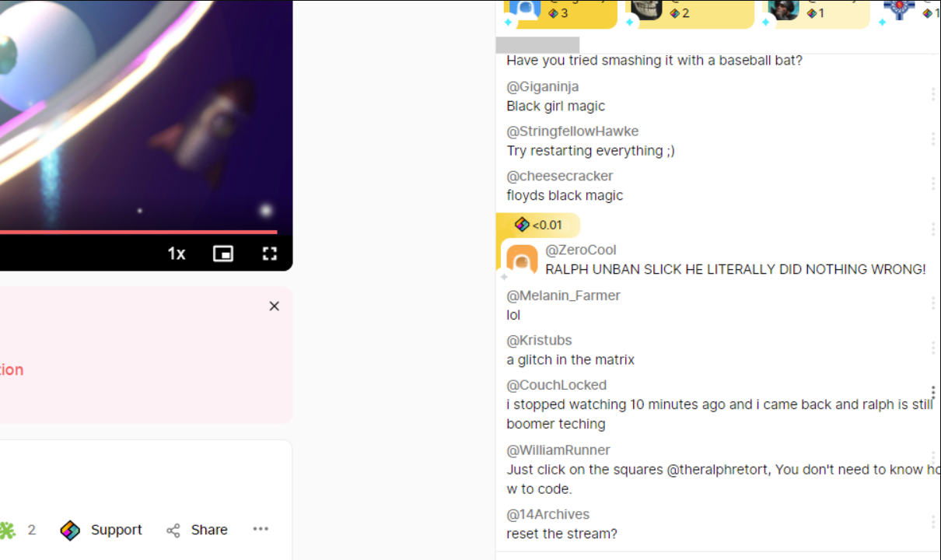Viewport: 941px width, 560px height.
Task: Click the rocket video frame
Action: pos(146,115)
